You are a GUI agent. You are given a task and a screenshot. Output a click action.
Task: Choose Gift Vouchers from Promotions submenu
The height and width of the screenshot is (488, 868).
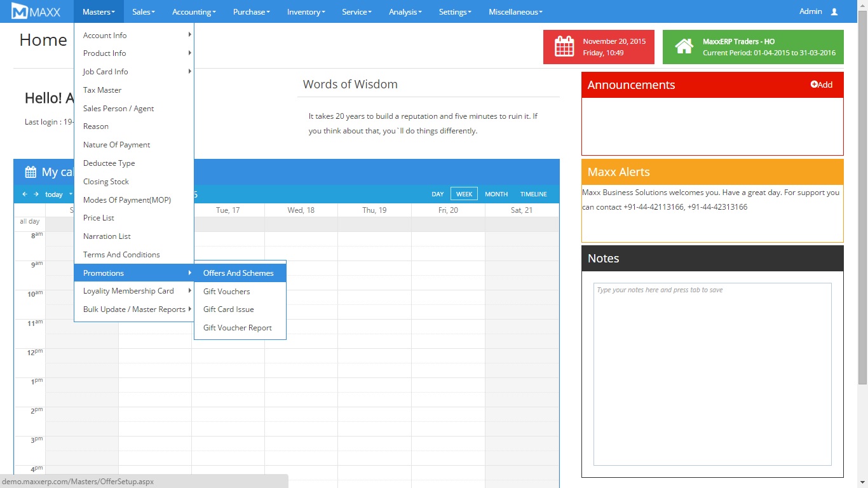pos(227,292)
